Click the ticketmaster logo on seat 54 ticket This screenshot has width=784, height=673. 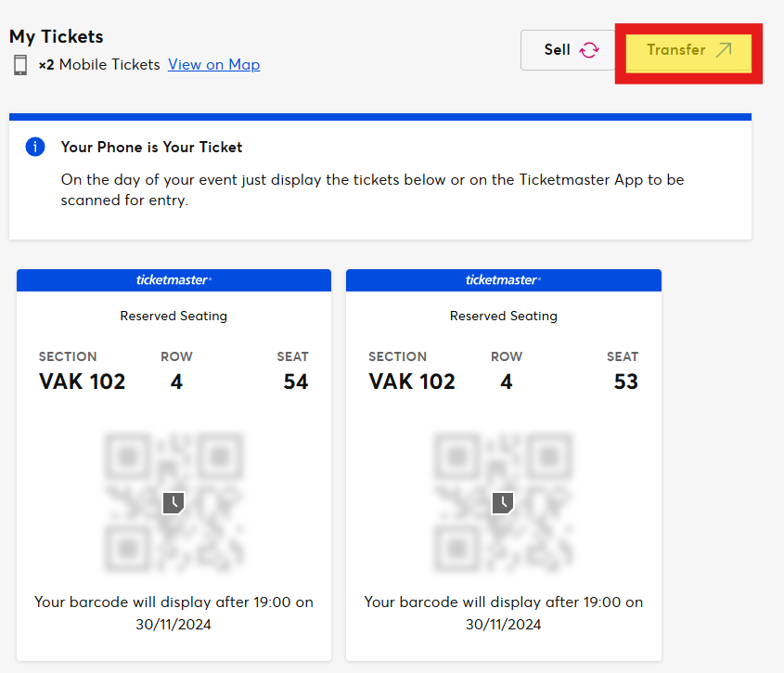point(174,279)
